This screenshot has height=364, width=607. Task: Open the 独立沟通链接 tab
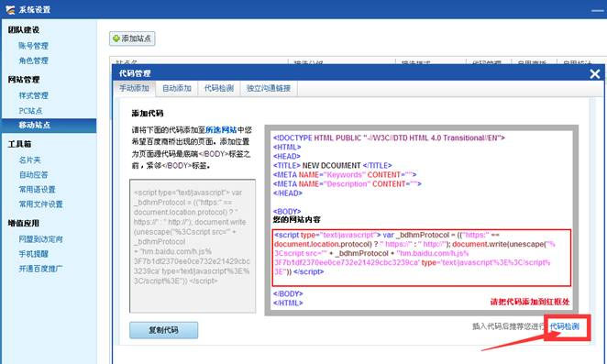269,88
